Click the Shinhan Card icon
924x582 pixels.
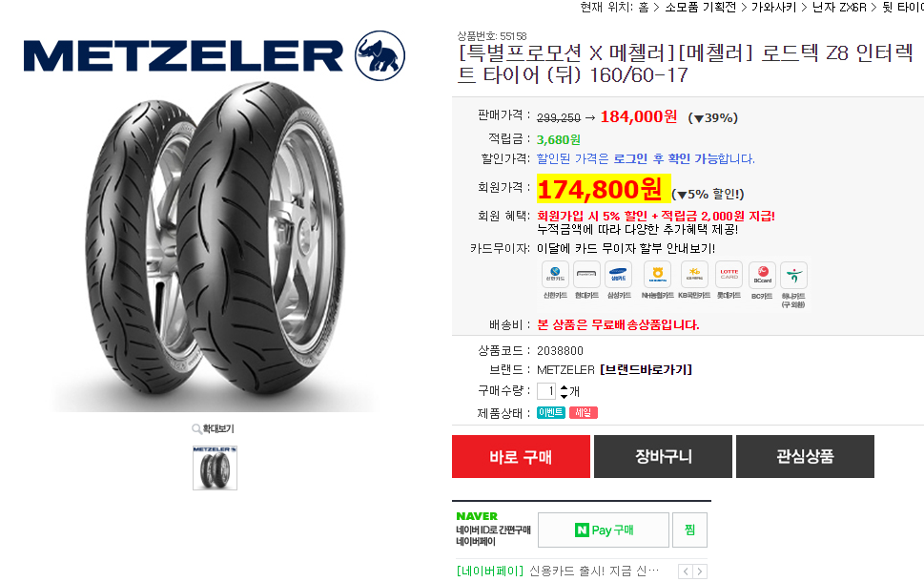coord(555,276)
